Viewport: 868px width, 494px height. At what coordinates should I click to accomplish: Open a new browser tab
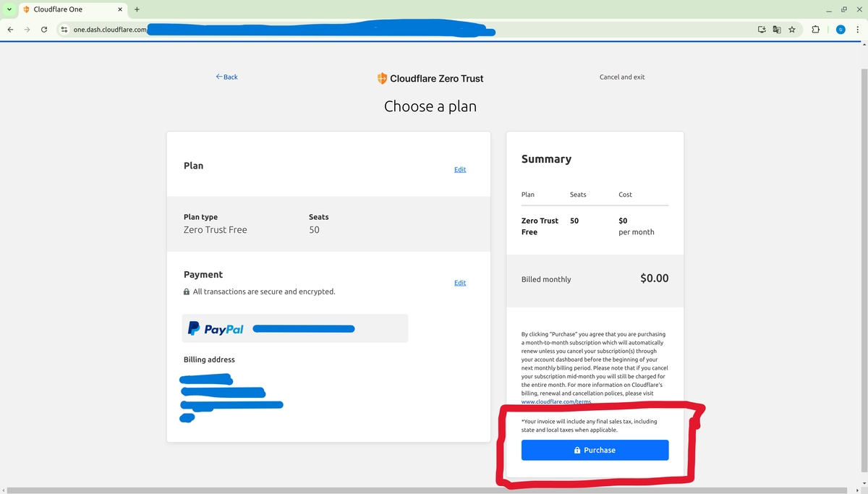137,9
